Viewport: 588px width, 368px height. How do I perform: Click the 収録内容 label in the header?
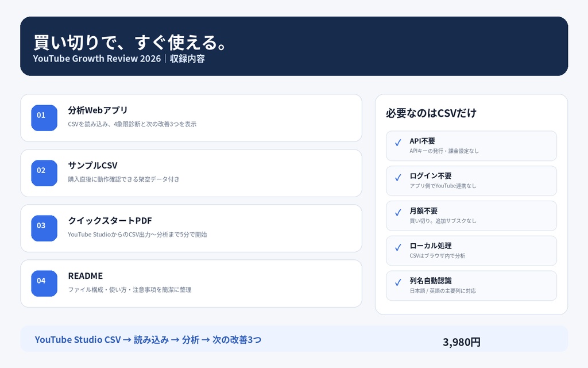tap(187, 59)
